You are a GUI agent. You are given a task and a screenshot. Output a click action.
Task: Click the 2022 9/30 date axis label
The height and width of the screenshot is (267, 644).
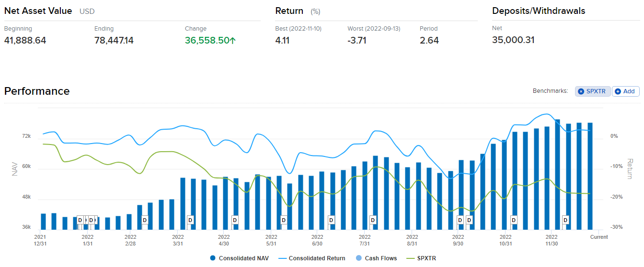pyautogui.click(x=459, y=240)
